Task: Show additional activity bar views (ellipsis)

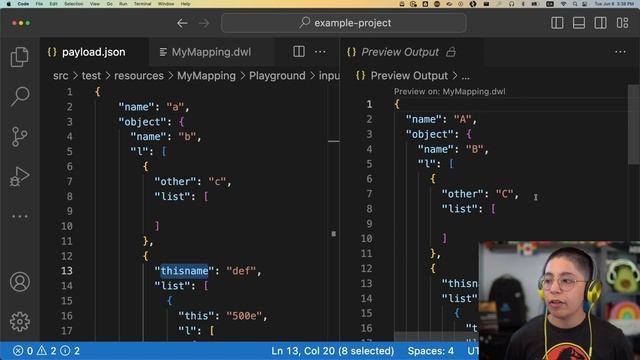Action: coord(20,216)
